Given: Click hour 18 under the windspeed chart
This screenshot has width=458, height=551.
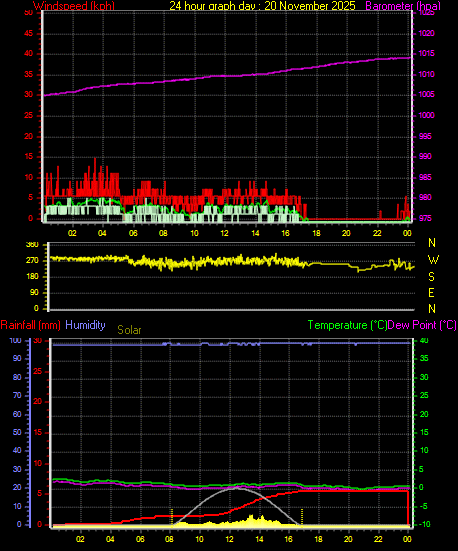Looking at the screenshot, I should pyautogui.click(x=316, y=233).
